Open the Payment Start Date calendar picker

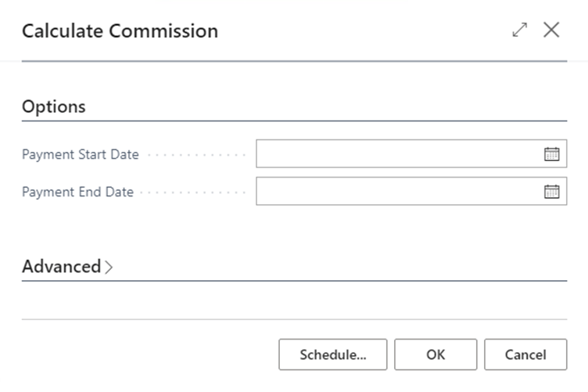click(551, 154)
